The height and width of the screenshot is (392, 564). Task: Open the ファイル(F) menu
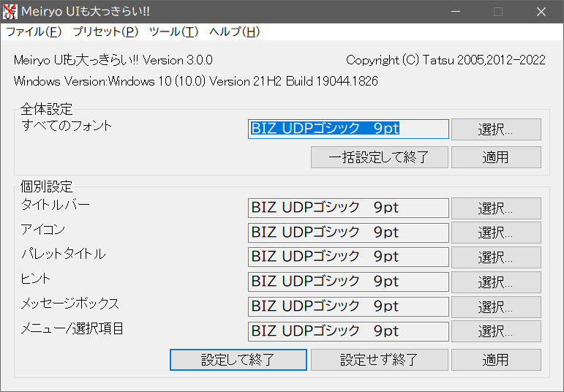point(34,31)
